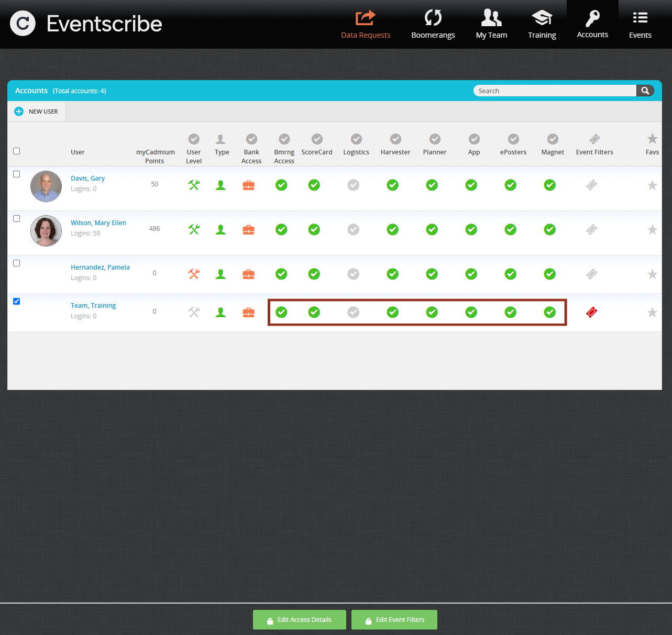Toggle Team, Training Magnet access
This screenshot has height=635, width=672.
click(550, 312)
